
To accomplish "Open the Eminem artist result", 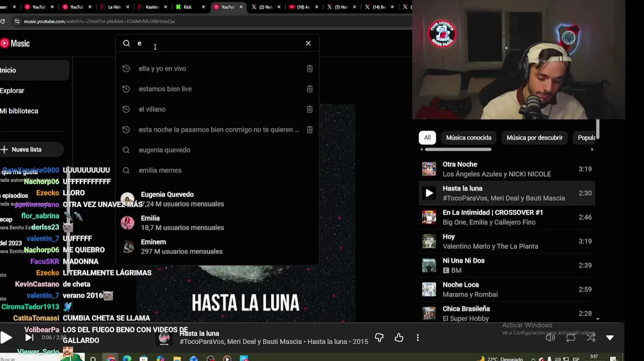I will click(217, 247).
